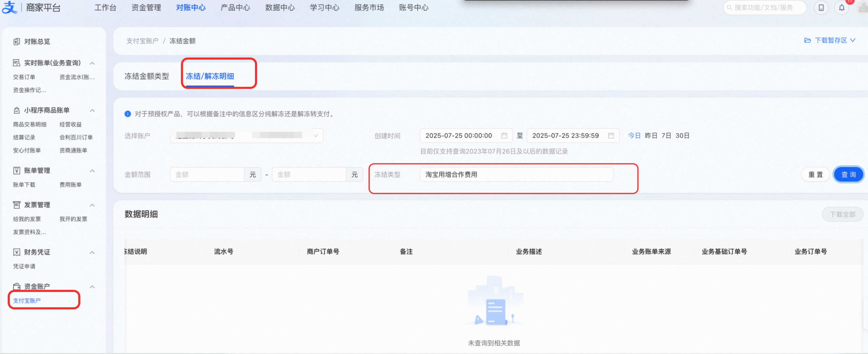868x354 pixels.
Task: Click the blue info icon in notice
Action: click(x=128, y=114)
